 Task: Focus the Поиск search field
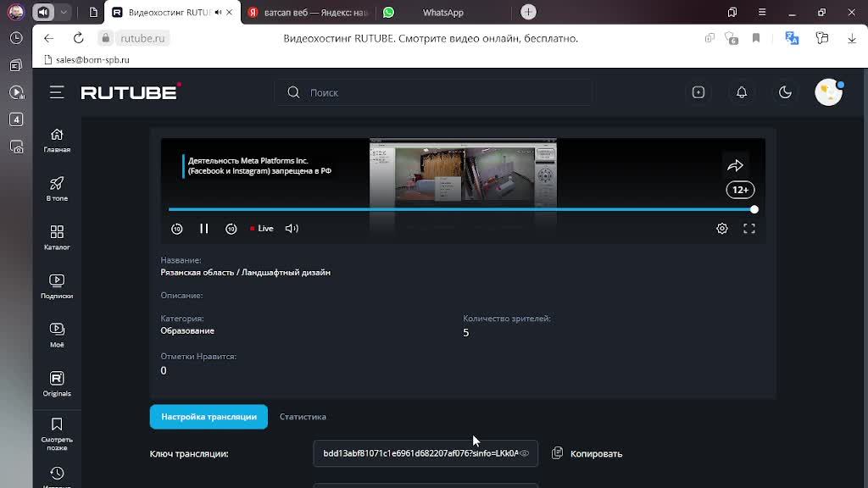click(x=433, y=92)
